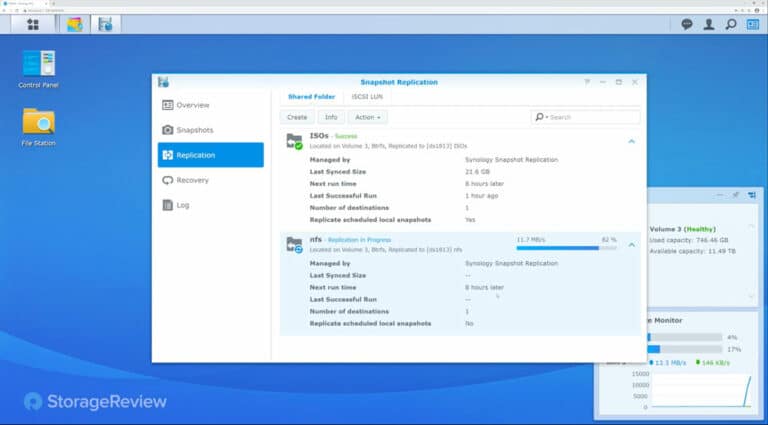Screen dimensions: 768x425
Task: Open File Station desktop icon
Action: tap(39, 127)
